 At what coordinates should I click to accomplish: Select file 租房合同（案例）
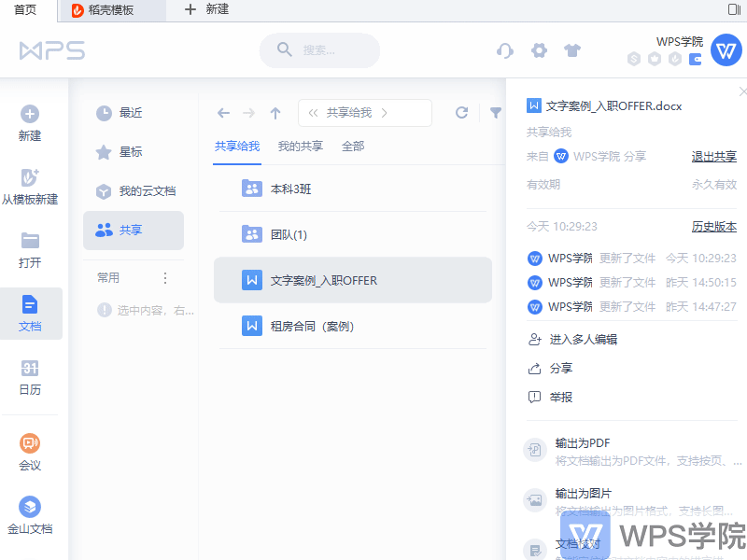tap(353, 326)
